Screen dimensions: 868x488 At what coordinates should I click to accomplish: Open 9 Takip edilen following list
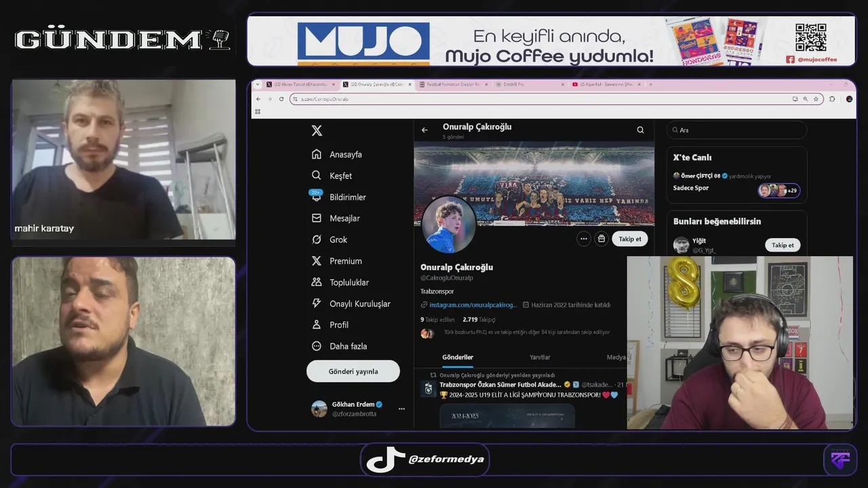click(x=437, y=319)
